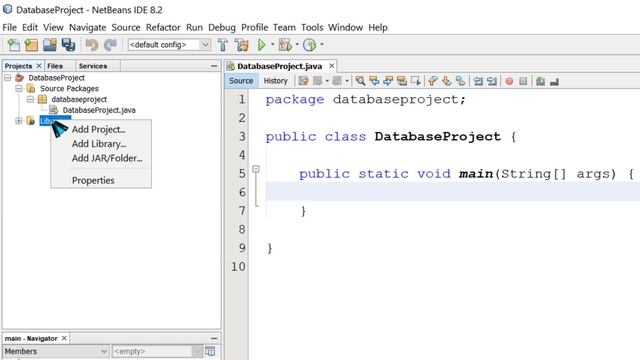Collapse the main method code fold
Screen dimensions: 640x360
256,169
